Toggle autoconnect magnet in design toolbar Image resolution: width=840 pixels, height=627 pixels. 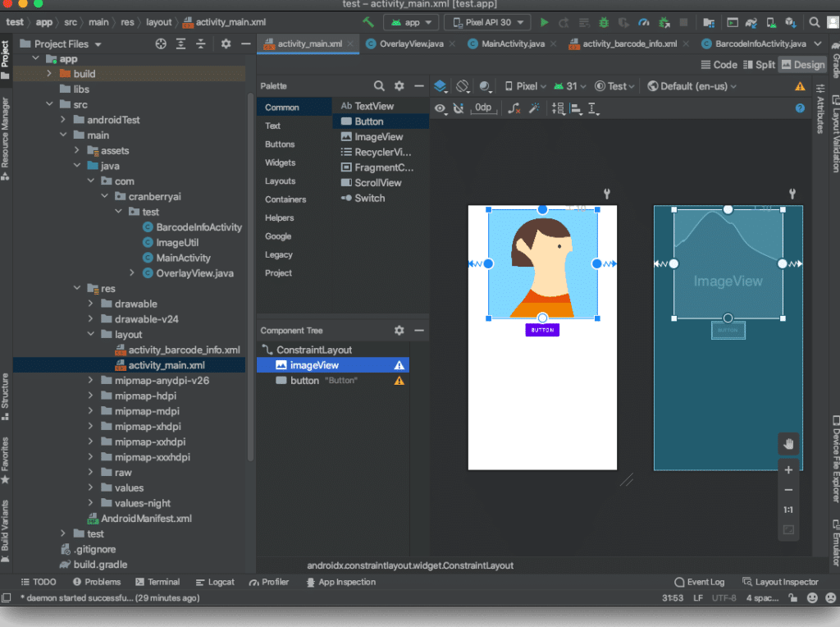pyautogui.click(x=459, y=108)
